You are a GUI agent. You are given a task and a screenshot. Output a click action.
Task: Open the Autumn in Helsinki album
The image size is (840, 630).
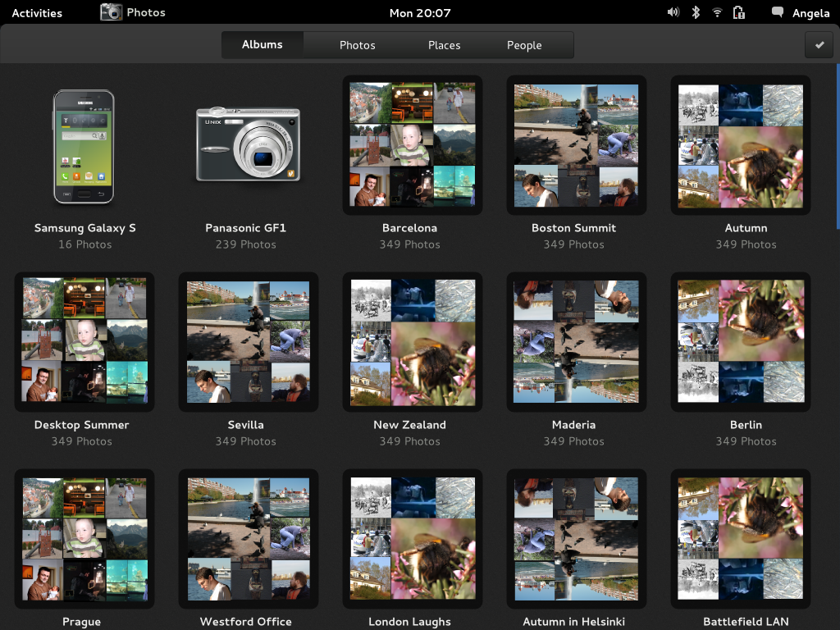(576, 539)
